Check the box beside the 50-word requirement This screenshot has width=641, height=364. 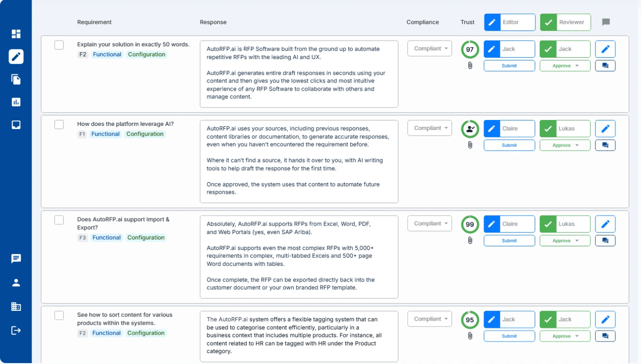[x=59, y=45]
